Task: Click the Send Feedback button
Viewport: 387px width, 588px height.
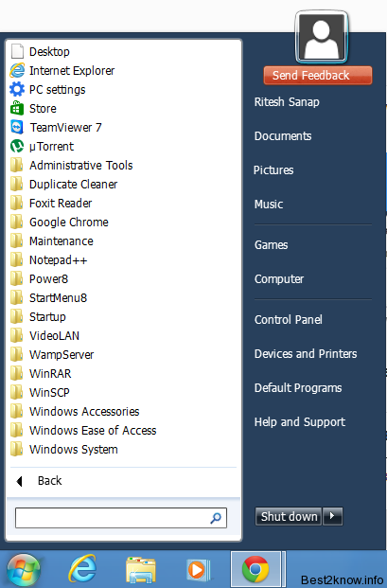Action: (318, 76)
